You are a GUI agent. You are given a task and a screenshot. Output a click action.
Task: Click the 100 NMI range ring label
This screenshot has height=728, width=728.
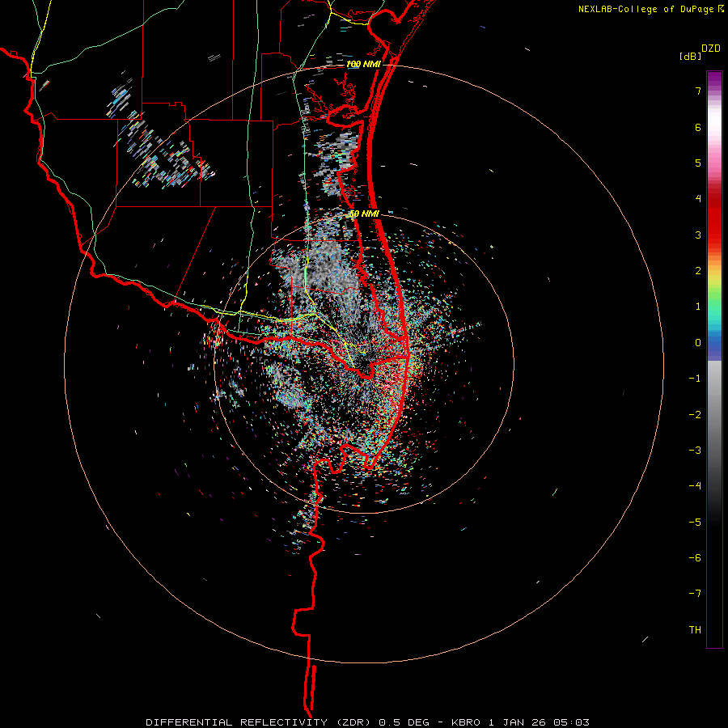pos(363,64)
